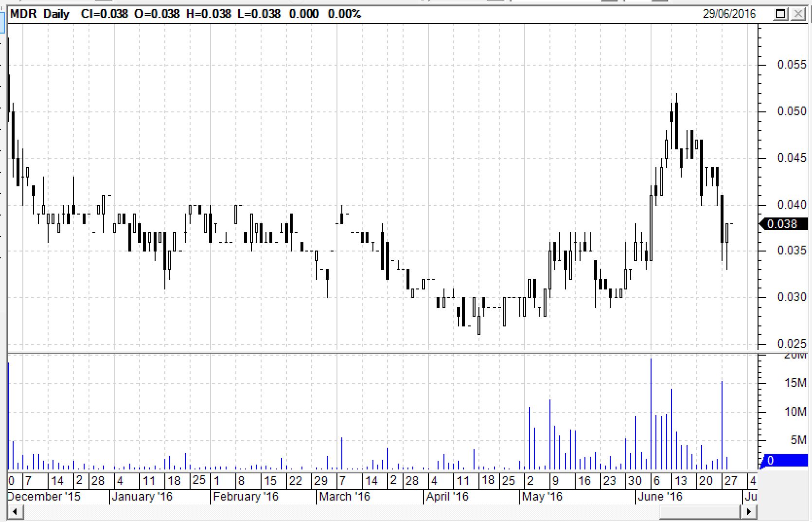Click the 10M volume axis label
Screen dimensions: 812x522
tap(795, 412)
